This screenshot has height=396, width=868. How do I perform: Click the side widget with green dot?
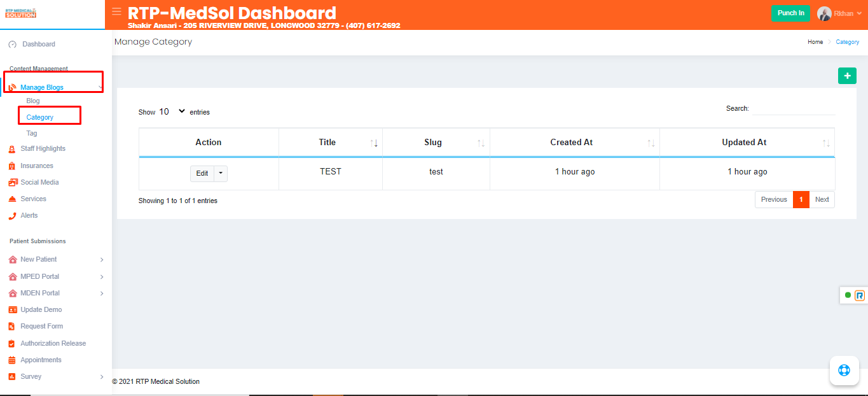pyautogui.click(x=854, y=295)
